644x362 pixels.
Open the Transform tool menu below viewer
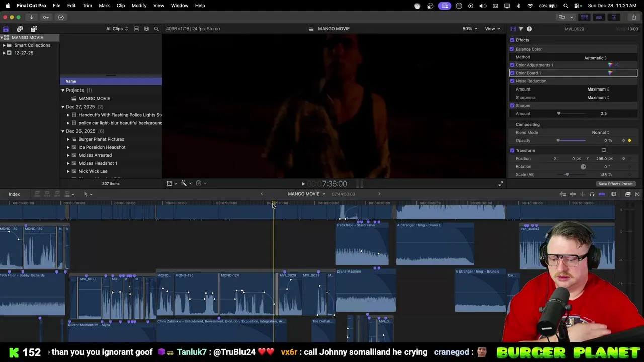171,184
